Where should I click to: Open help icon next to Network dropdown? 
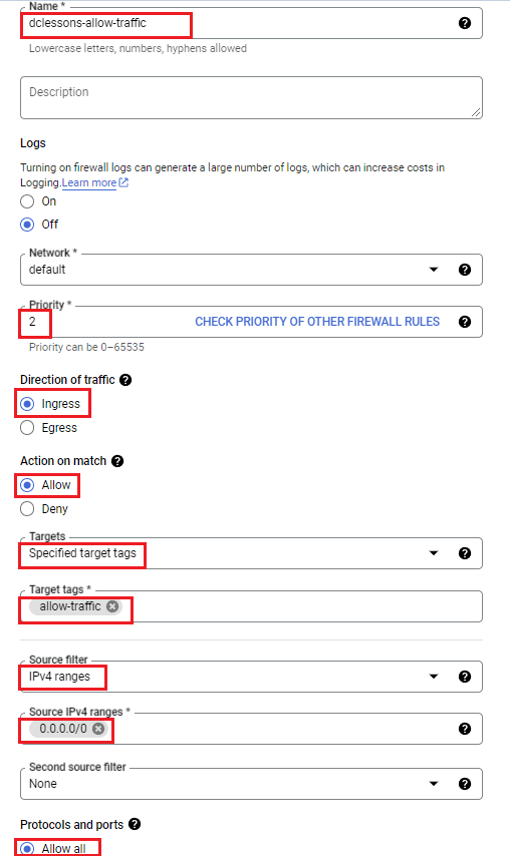coord(465,269)
